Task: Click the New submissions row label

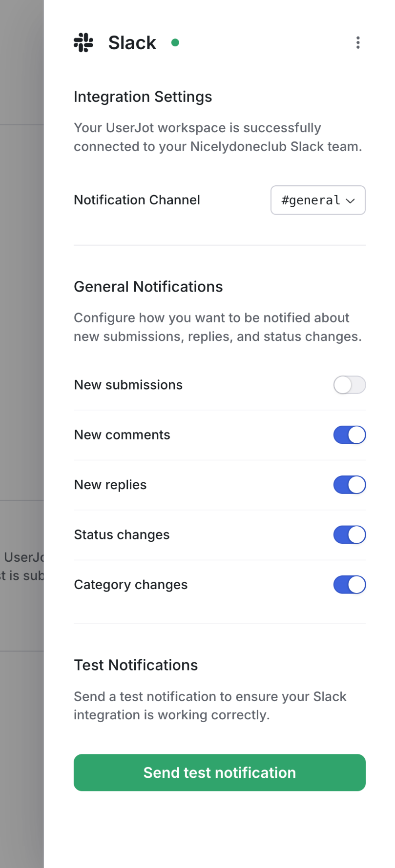Action: [128, 385]
